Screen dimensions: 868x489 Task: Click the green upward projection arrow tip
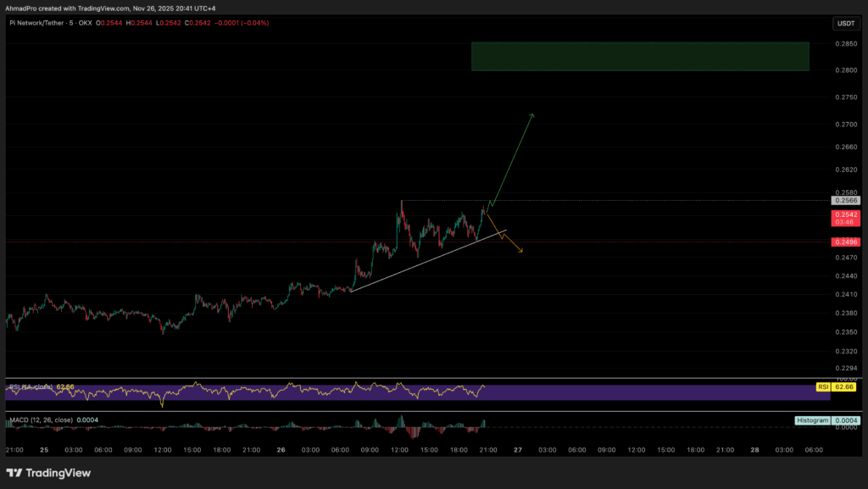532,114
